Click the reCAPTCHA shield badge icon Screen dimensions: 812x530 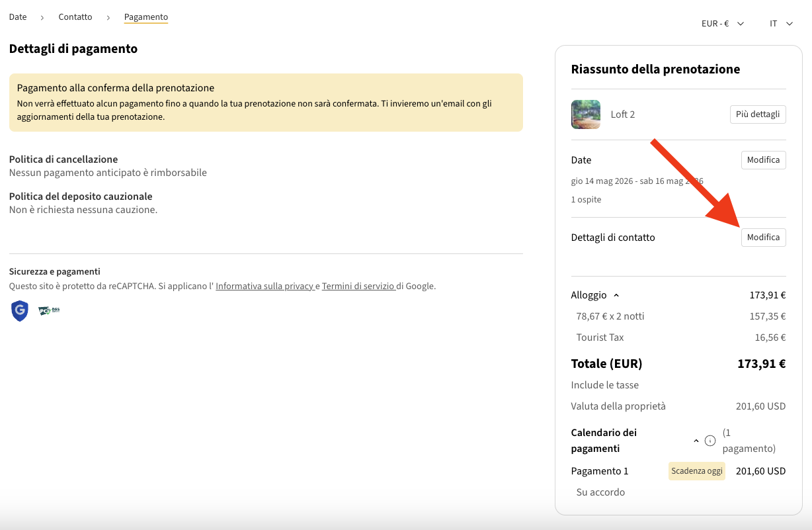20,310
